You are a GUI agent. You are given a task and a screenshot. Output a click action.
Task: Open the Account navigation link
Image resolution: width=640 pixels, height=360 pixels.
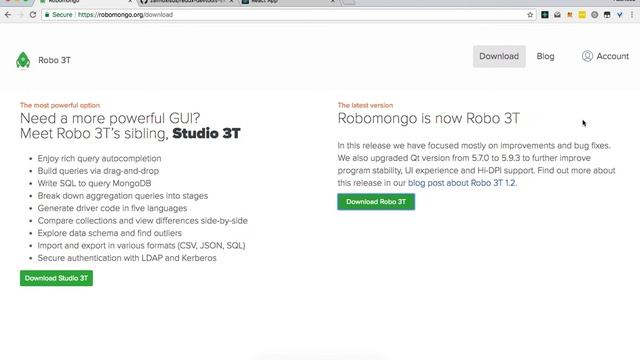pos(605,56)
